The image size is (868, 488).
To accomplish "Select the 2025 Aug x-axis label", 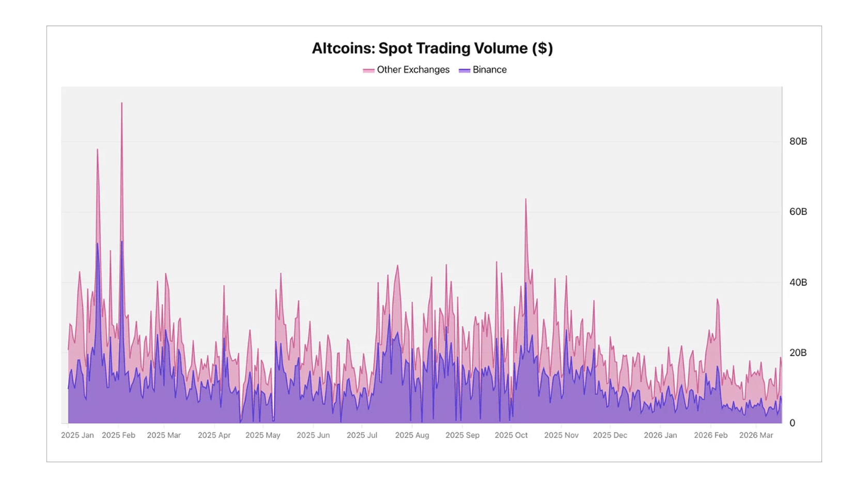I will click(412, 435).
